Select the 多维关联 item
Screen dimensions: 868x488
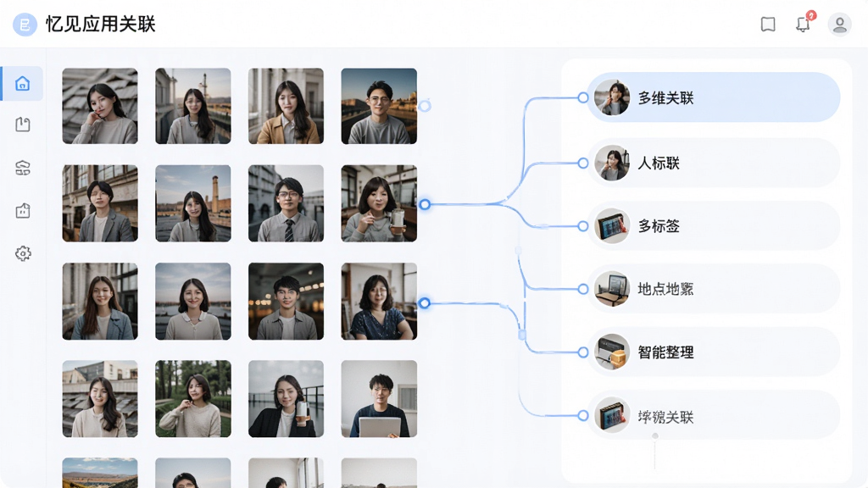(x=713, y=97)
